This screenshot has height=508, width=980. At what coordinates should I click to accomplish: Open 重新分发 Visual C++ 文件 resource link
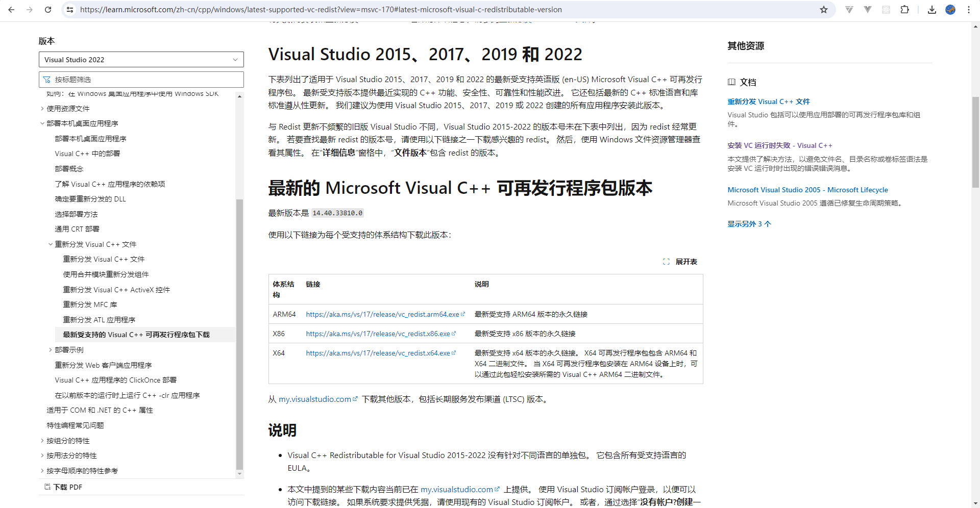coord(768,101)
